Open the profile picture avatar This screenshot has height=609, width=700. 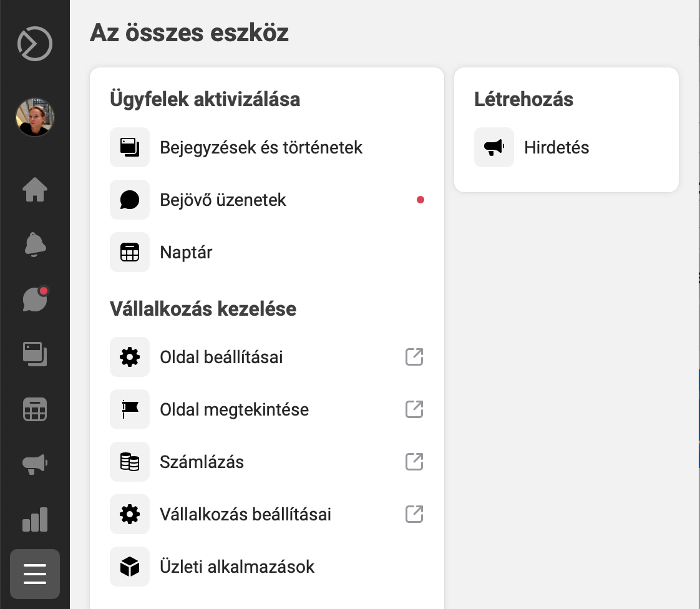click(35, 117)
